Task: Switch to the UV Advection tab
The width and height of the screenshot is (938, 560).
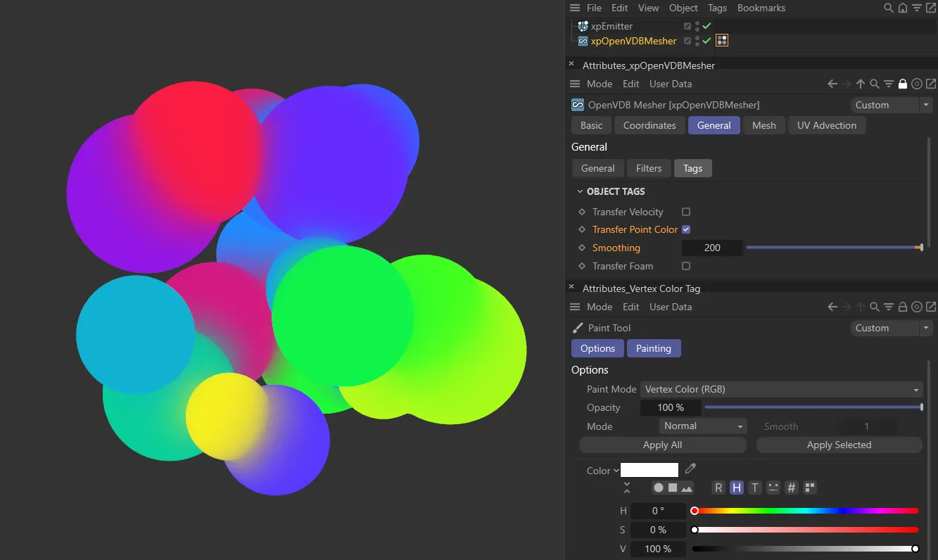Action: [827, 125]
